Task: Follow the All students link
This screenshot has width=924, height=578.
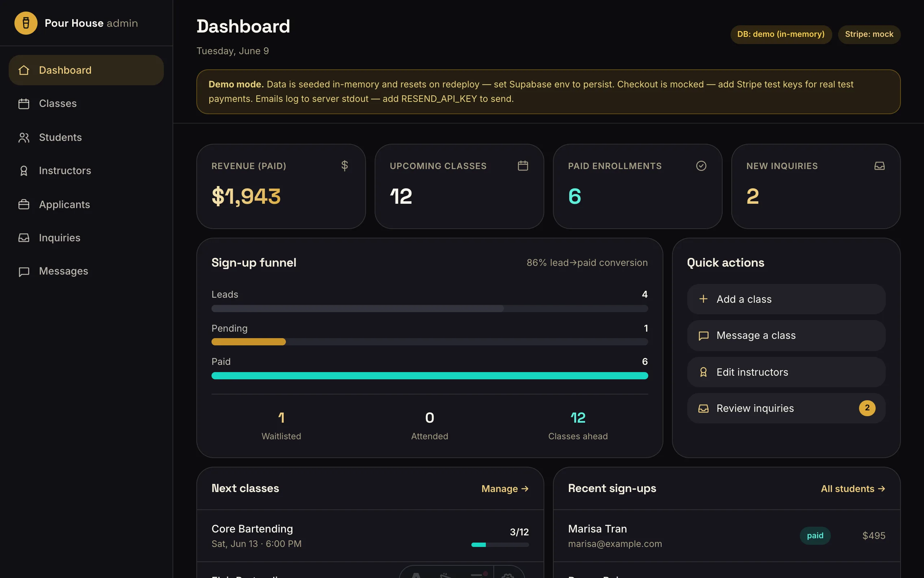Action: (x=853, y=488)
